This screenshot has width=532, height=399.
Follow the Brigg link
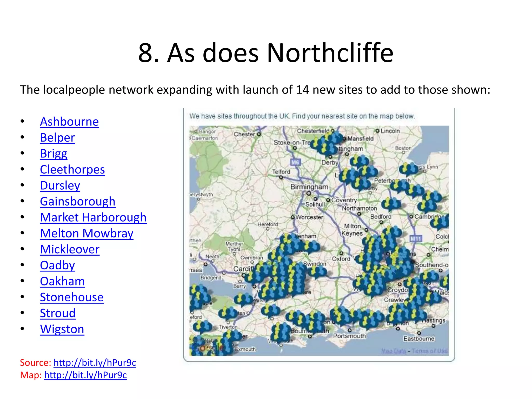pos(54,154)
